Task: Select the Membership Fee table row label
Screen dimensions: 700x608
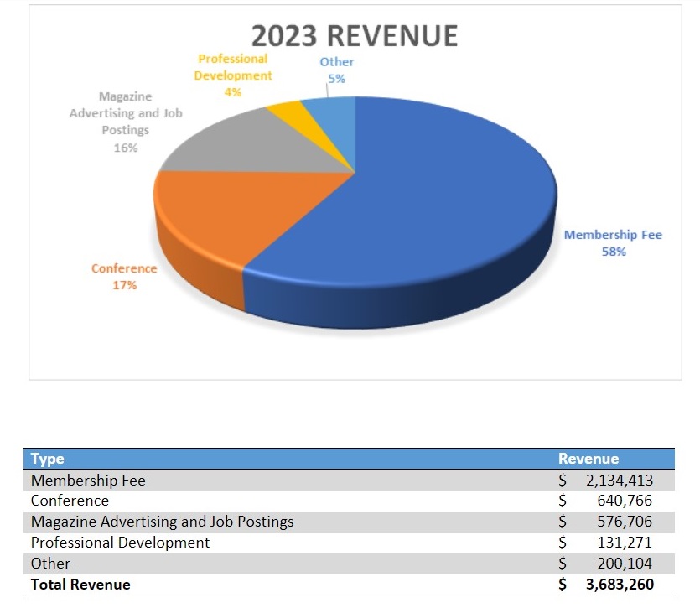Action: click(x=88, y=481)
